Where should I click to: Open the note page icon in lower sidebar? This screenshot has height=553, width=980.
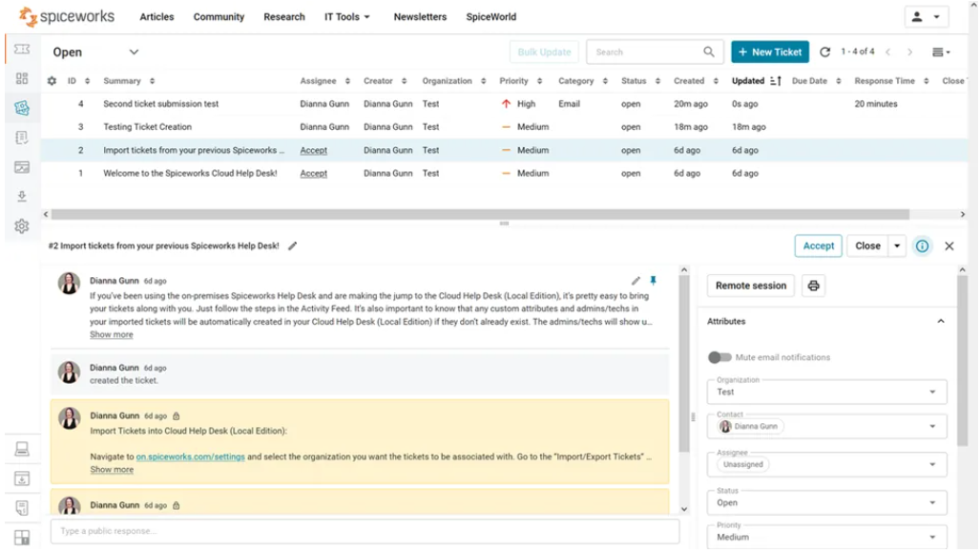click(22, 508)
